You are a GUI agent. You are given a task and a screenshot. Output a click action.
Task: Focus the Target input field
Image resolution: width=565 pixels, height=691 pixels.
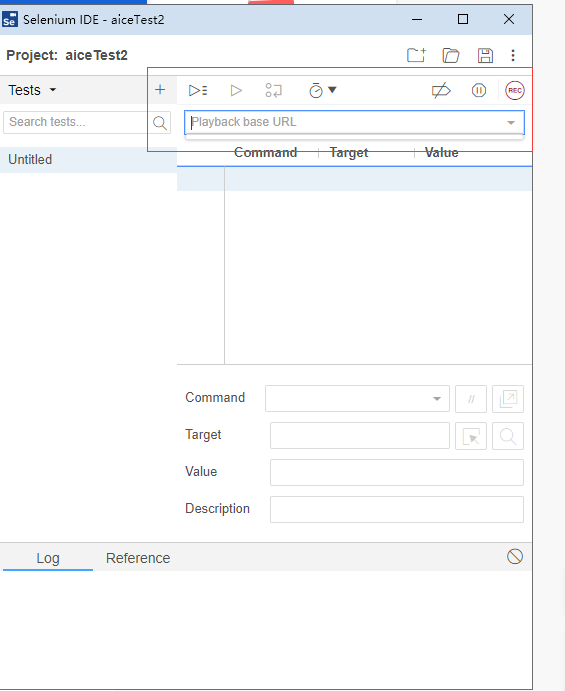pyautogui.click(x=360, y=435)
